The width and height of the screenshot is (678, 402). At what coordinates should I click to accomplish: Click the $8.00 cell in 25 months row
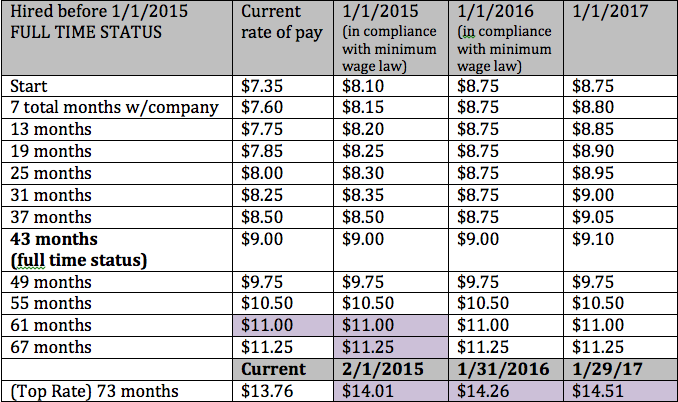(283, 173)
